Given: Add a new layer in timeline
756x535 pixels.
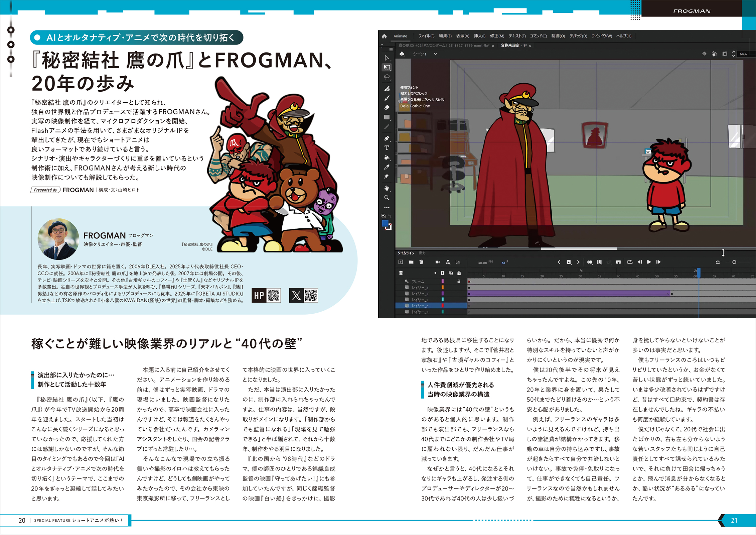Looking at the screenshot, I should 401,262.
